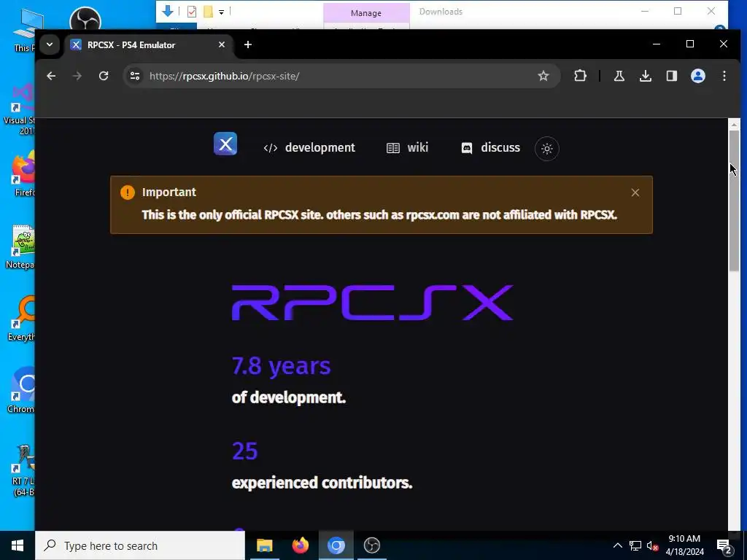Click the URL address bar
The image size is (747, 560).
(x=341, y=76)
